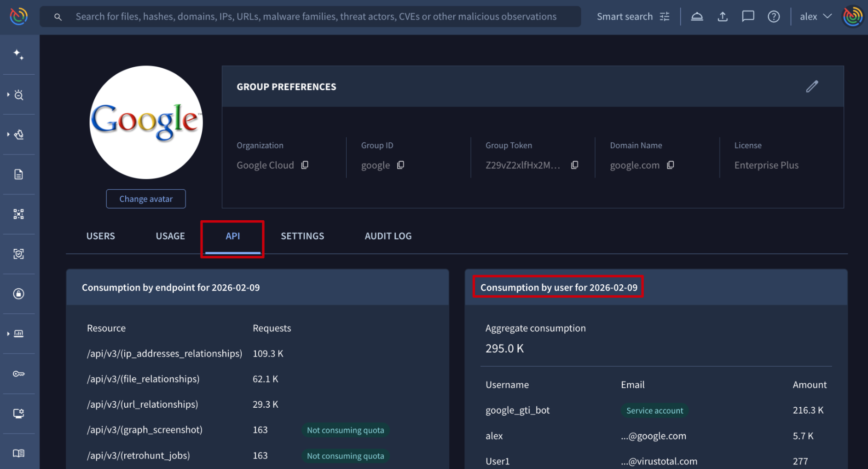Click the retrohunt_jobs endpoint row
The width and height of the screenshot is (868, 469).
pyautogui.click(x=257, y=455)
